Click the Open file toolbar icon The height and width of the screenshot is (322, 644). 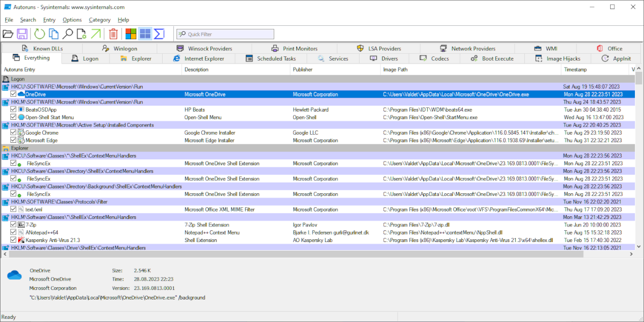click(x=8, y=34)
